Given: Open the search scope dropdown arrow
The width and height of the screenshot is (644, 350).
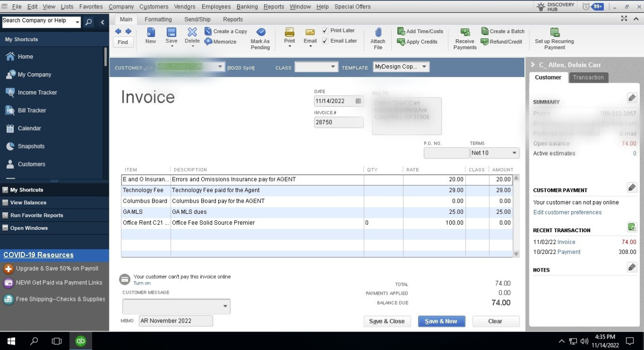Looking at the screenshot, I should pyautogui.click(x=77, y=22).
